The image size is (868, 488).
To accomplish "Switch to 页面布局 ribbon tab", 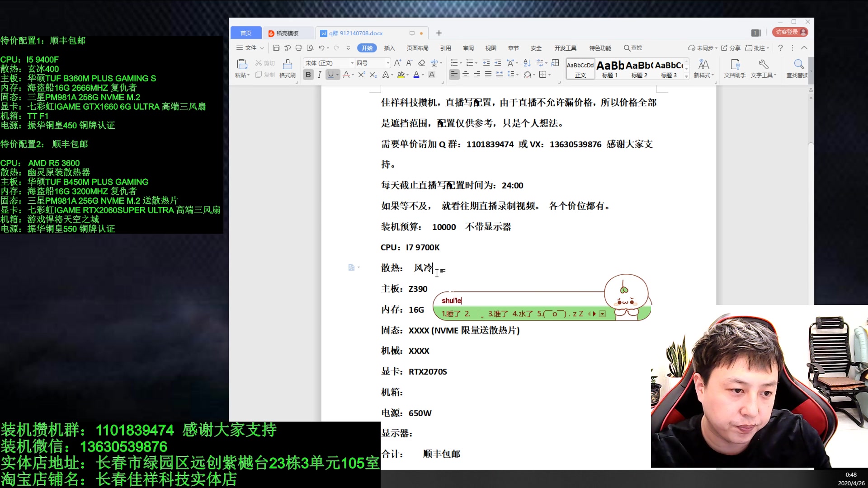I will [x=417, y=48].
